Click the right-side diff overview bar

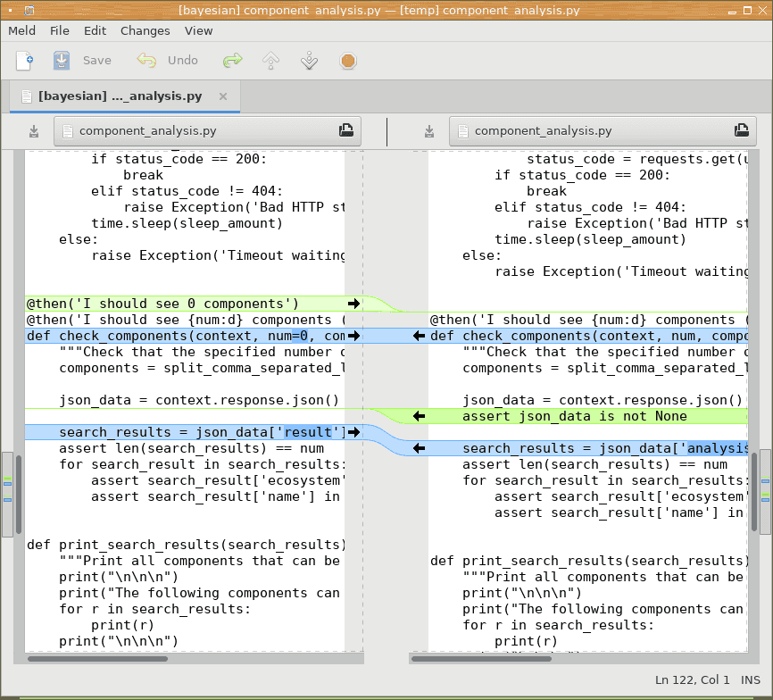click(764, 491)
